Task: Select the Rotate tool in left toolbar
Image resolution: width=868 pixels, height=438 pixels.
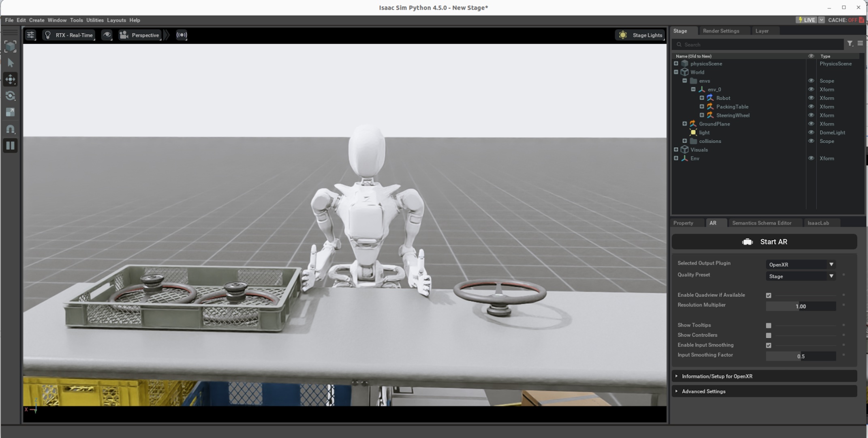Action: click(x=11, y=96)
